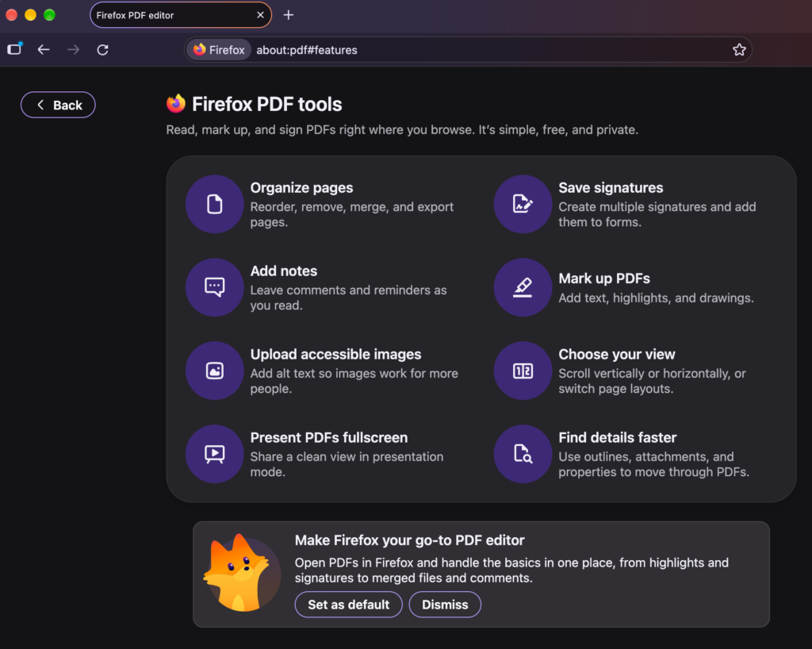The width and height of the screenshot is (812, 649).
Task: Click the Save signatures pen icon
Action: 523,204
